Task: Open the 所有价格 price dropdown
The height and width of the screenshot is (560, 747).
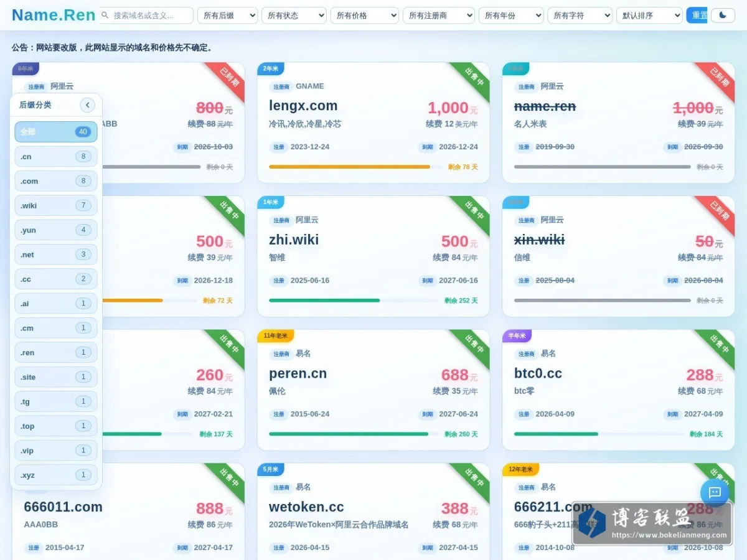Action: (x=365, y=16)
